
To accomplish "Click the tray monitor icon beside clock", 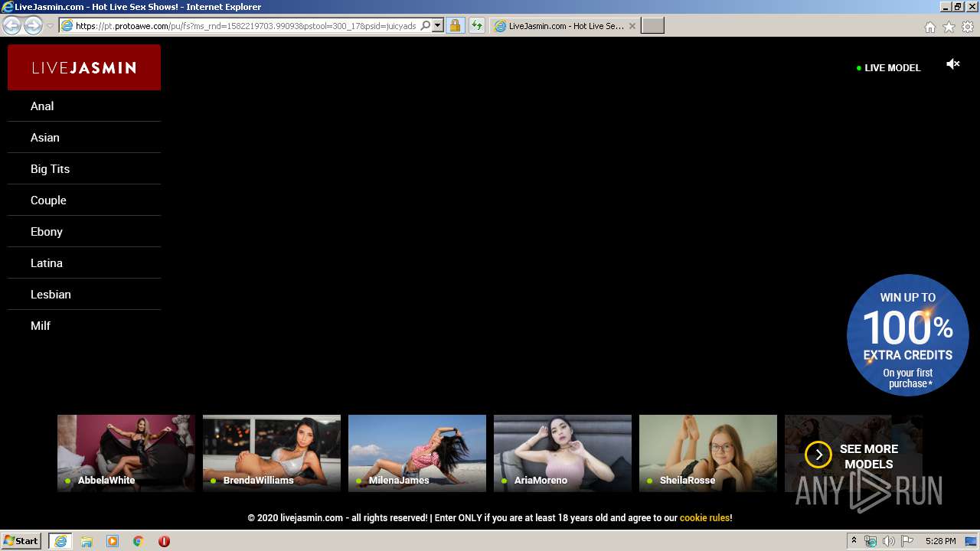I will click(x=970, y=541).
